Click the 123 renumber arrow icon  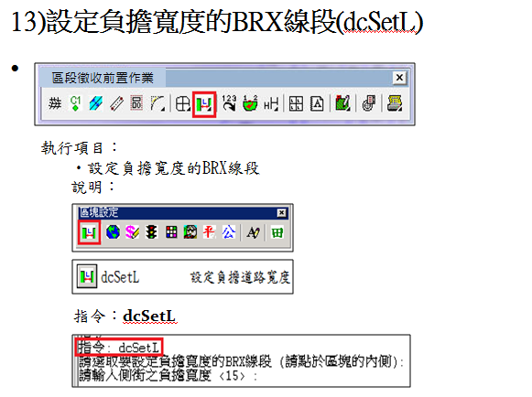tap(229, 103)
